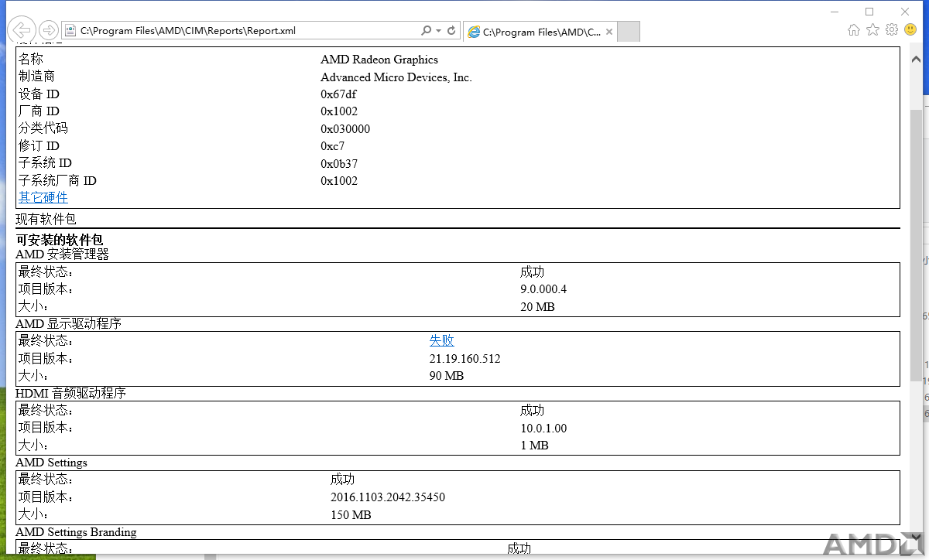
Task: Click the HDMI 音频驱动程序 section title
Action: 71,394
